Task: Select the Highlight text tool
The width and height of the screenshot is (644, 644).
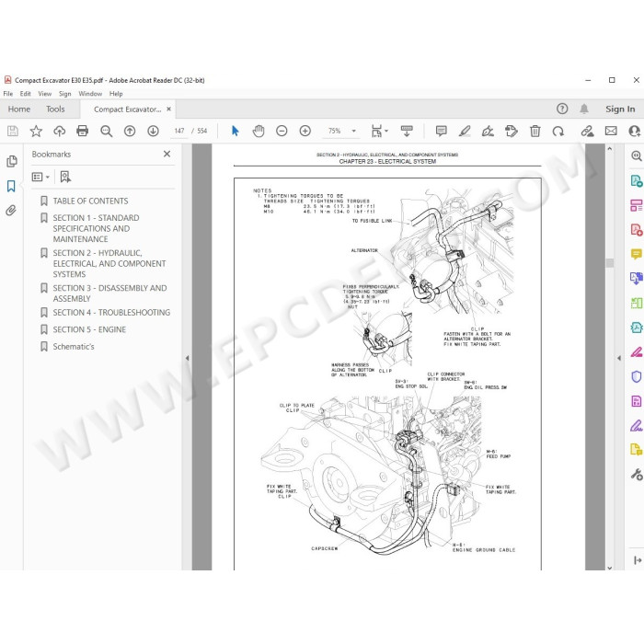Action: (465, 131)
